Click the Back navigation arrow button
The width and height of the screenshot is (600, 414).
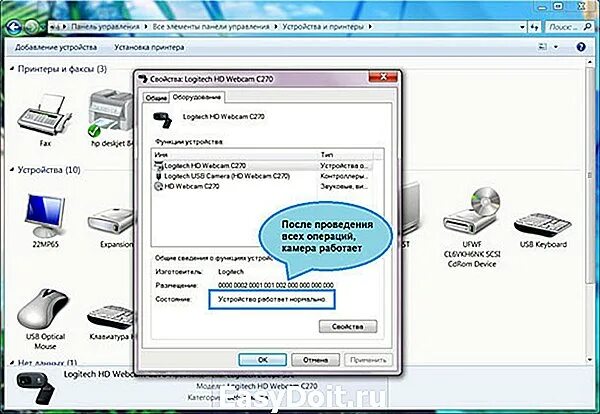click(x=16, y=21)
